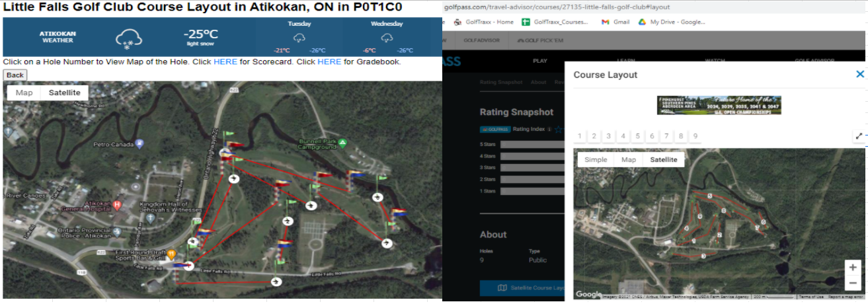The image size is (868, 304).
Task: Click the 3 Stars rating bar
Action: 532,167
